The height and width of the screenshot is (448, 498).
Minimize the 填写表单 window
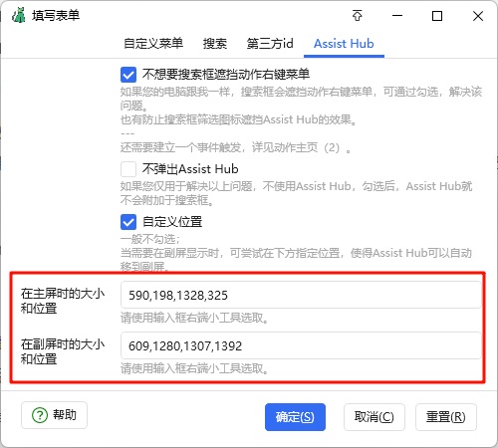397,16
